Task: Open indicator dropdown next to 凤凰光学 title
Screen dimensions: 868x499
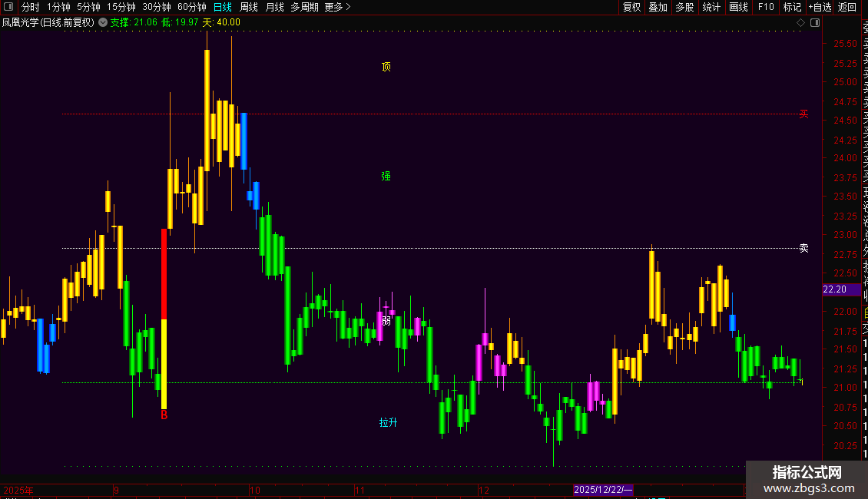Action: pyautogui.click(x=103, y=22)
